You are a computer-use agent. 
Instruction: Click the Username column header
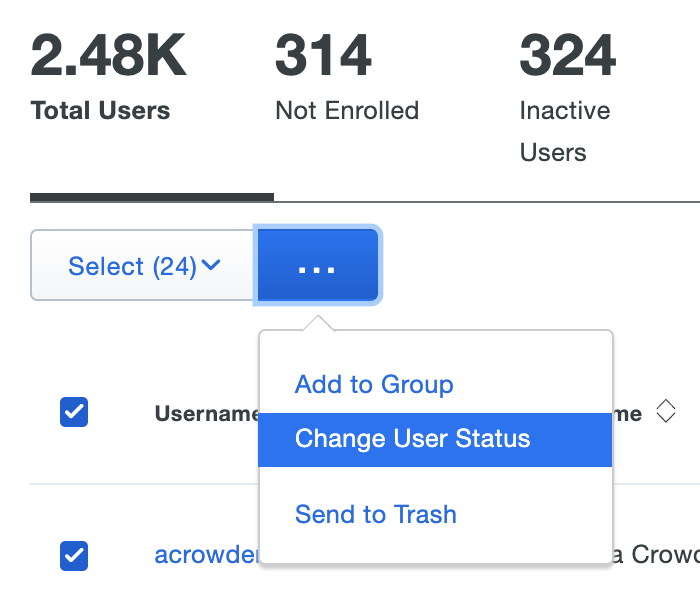coord(206,413)
